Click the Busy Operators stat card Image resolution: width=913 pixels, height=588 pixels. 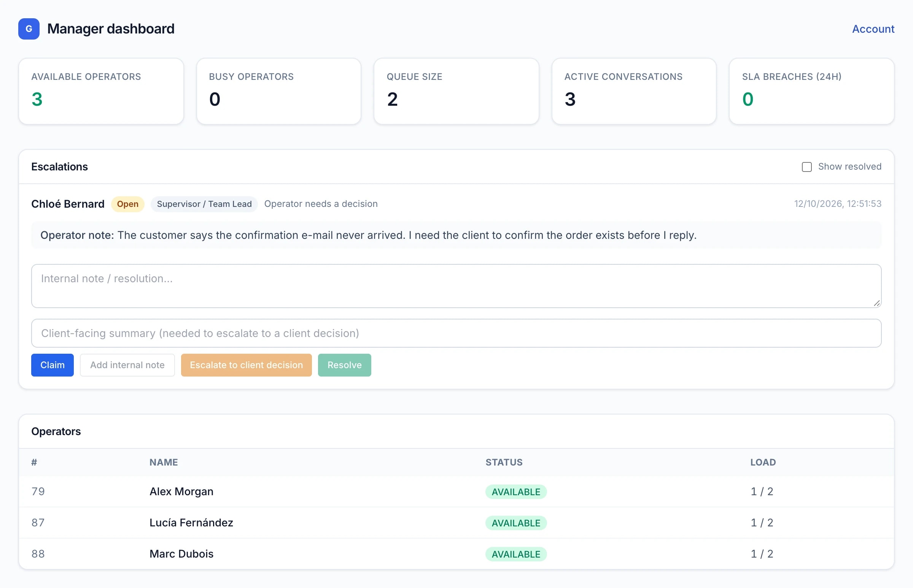coord(279,91)
